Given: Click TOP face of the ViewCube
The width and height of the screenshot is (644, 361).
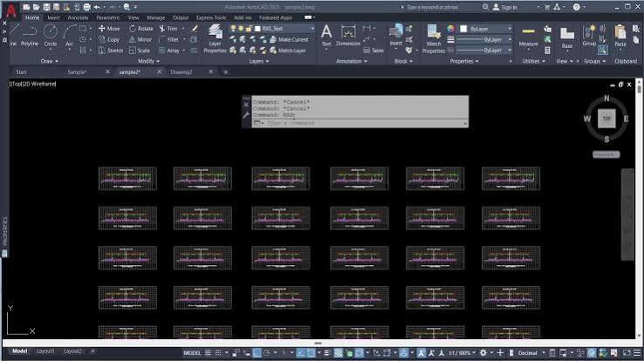Looking at the screenshot, I should click(606, 119).
